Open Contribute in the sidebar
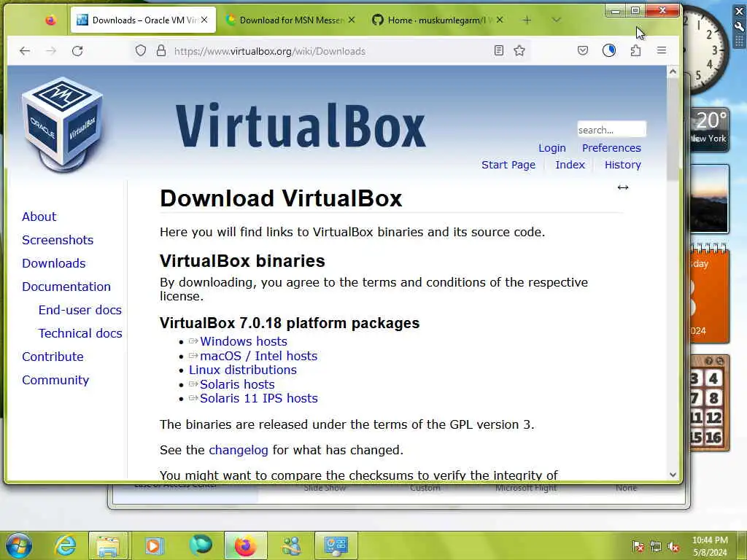This screenshot has width=747, height=560. pyautogui.click(x=53, y=357)
